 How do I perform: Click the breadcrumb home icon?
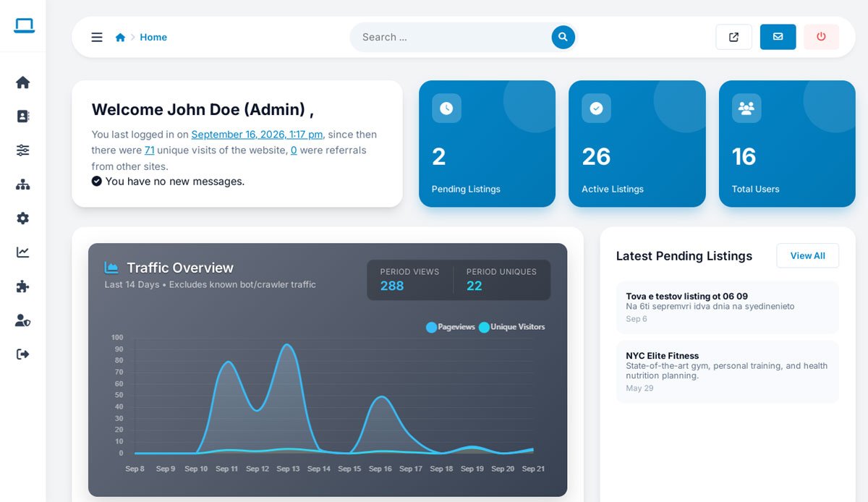pos(120,38)
